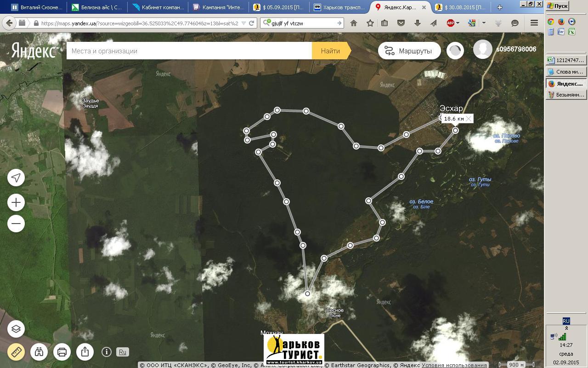588x368 pixels.
Task: Open the Маршруты routes button
Action: [409, 51]
